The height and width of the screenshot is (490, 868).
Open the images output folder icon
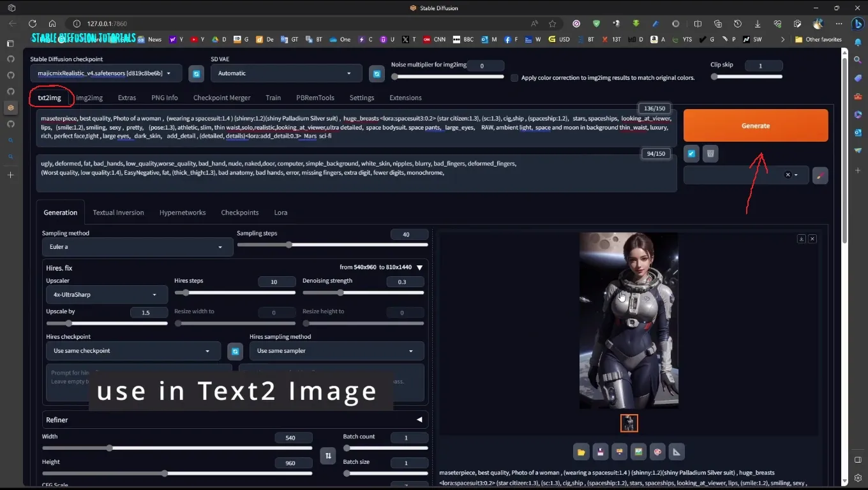pyautogui.click(x=581, y=452)
